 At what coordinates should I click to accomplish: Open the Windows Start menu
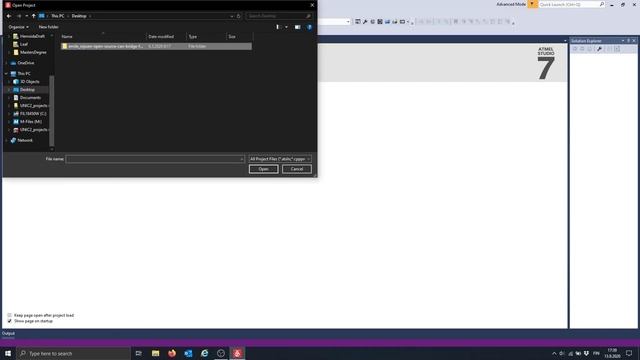[8, 353]
